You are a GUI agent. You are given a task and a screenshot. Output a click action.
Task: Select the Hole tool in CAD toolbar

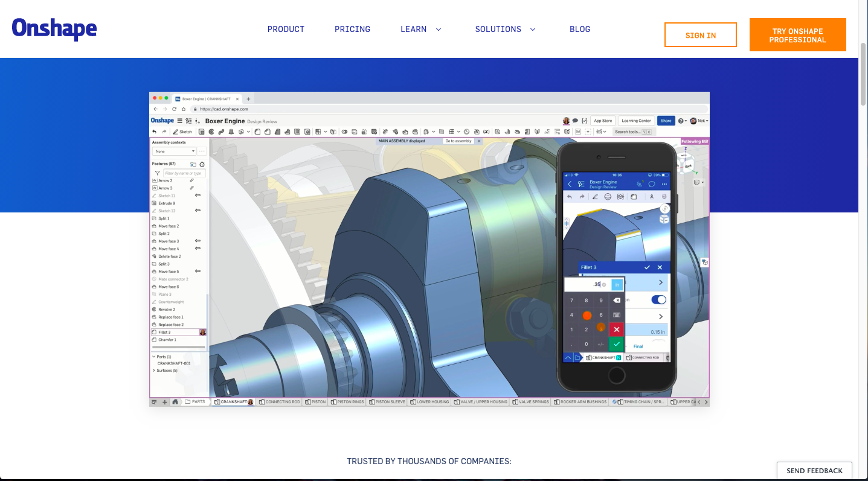click(307, 132)
